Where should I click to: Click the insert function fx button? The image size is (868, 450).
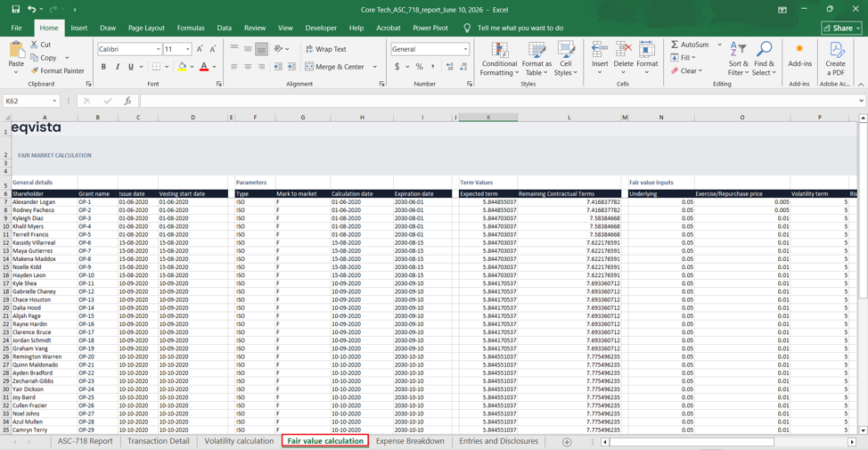(x=127, y=101)
